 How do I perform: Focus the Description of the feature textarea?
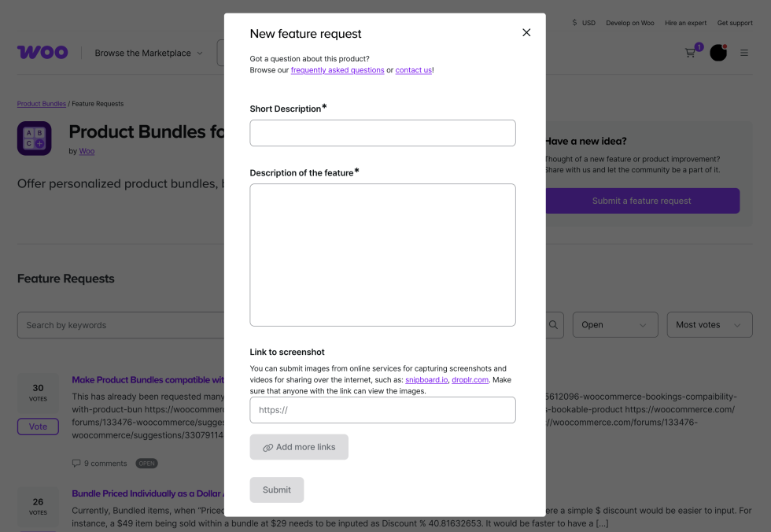(x=382, y=254)
